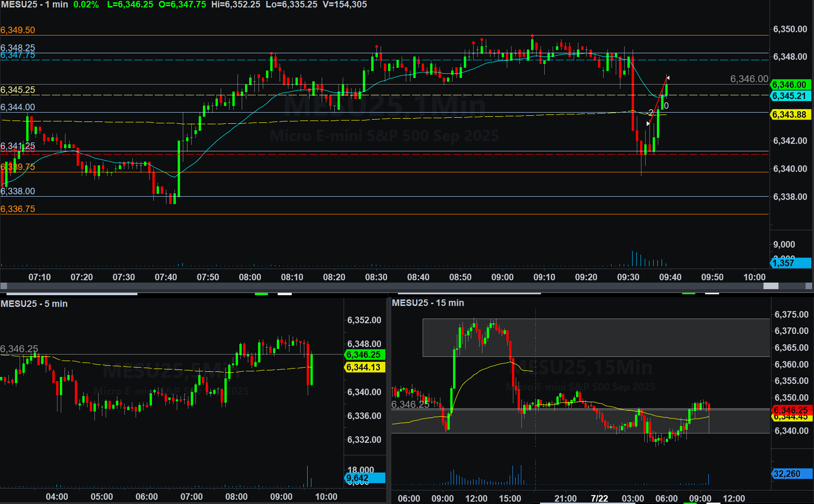Image resolution: width=814 pixels, height=504 pixels.
Task: Click the MESU25 - 5 min chart title
Action: point(34,304)
